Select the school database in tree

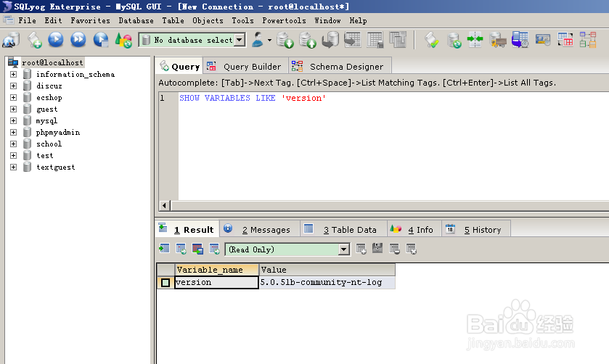(x=49, y=144)
